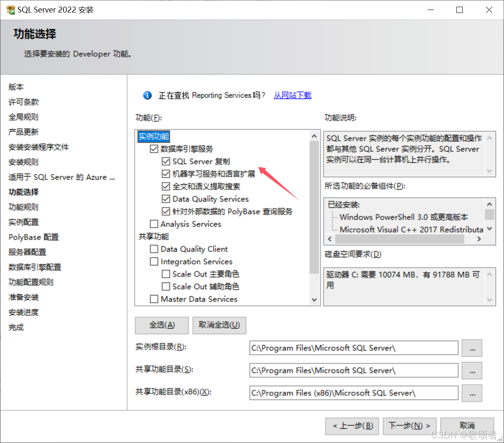
Task: Select 许可条款 step in sidebar
Action: pyautogui.click(x=24, y=102)
